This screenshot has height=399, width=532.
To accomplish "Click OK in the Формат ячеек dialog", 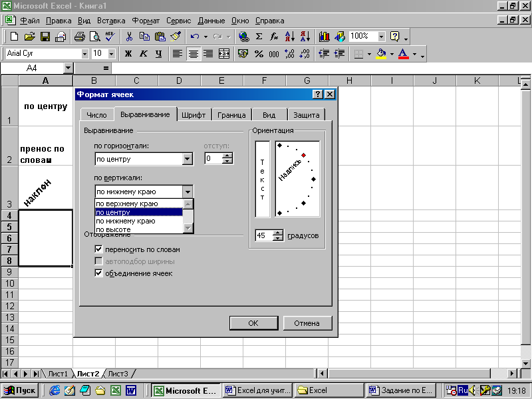I will click(253, 323).
